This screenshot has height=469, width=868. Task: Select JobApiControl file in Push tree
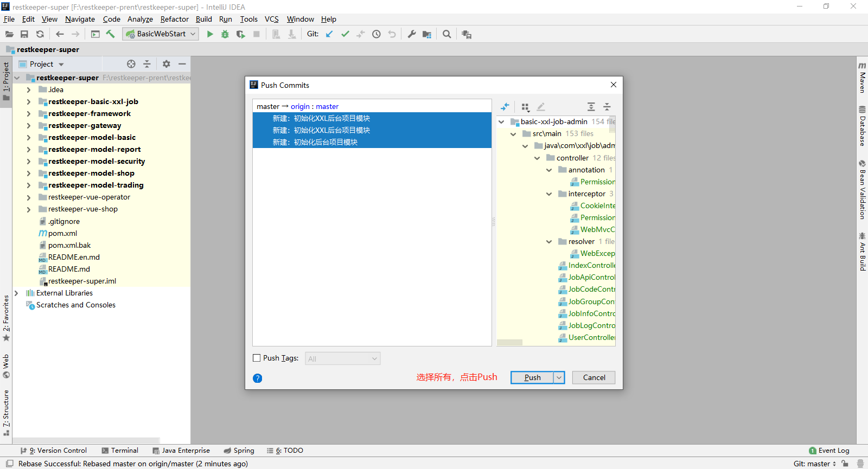coord(588,278)
